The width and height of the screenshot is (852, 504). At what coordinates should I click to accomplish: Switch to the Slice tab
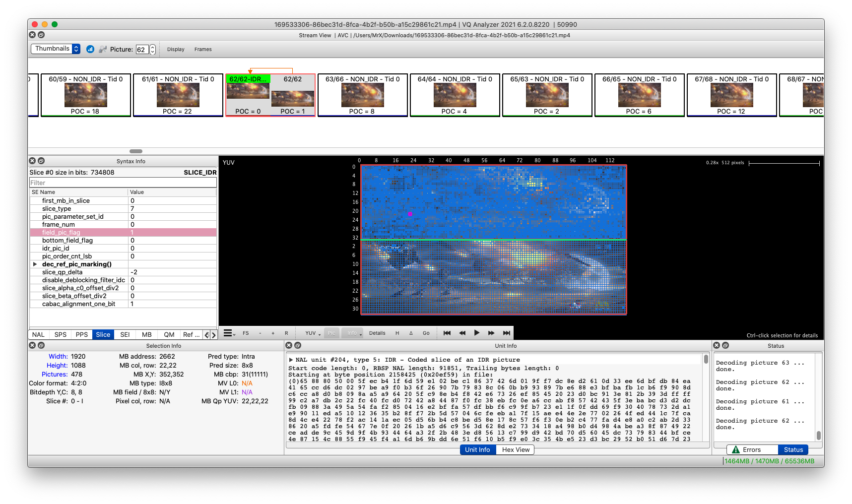click(103, 334)
